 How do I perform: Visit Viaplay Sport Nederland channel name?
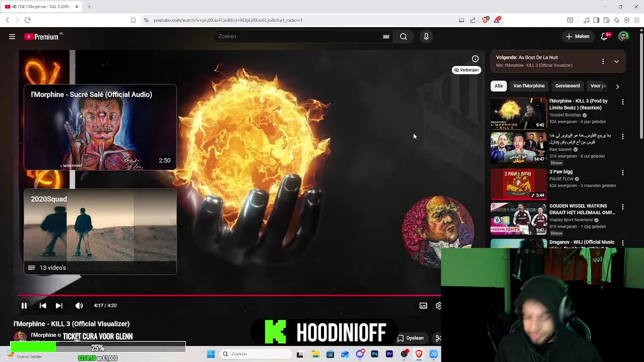click(x=571, y=220)
